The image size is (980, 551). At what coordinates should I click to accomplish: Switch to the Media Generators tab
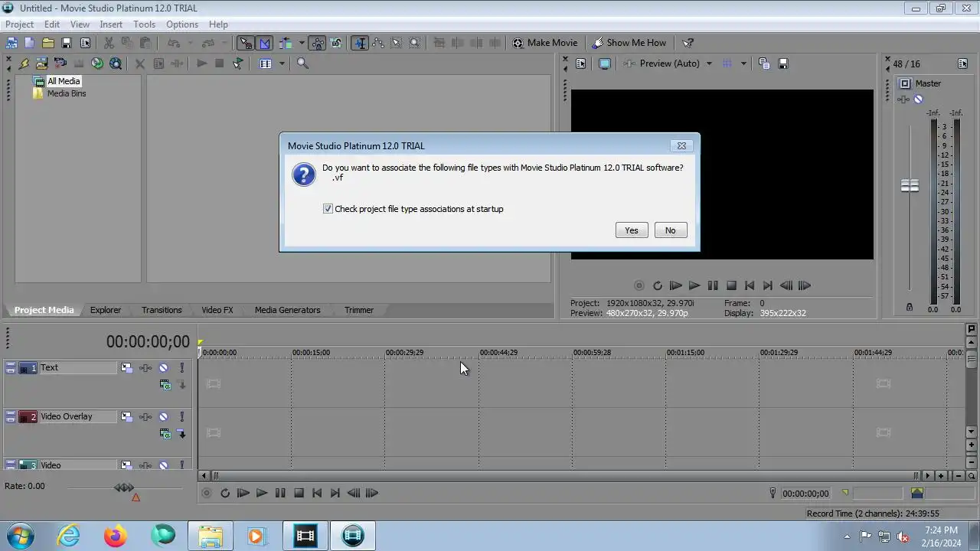(x=288, y=310)
